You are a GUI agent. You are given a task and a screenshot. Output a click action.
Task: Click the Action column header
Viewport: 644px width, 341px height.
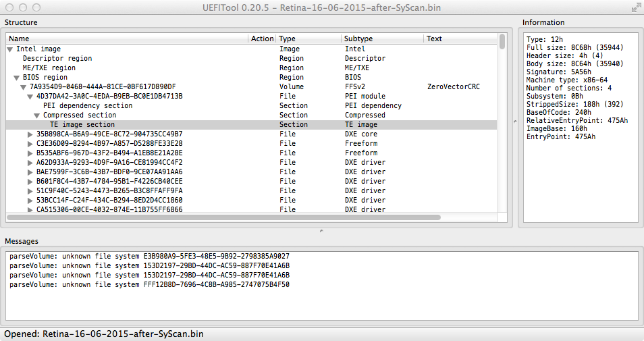[262, 39]
